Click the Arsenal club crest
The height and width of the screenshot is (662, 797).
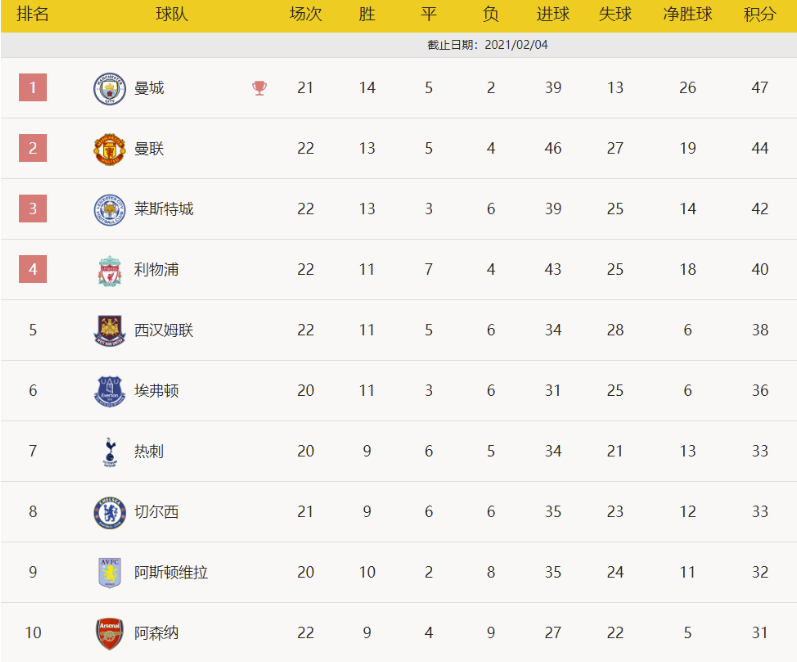coord(108,633)
